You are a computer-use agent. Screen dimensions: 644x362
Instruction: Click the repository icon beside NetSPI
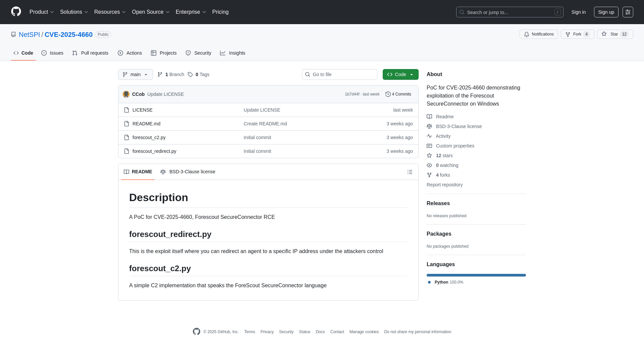pyautogui.click(x=13, y=35)
